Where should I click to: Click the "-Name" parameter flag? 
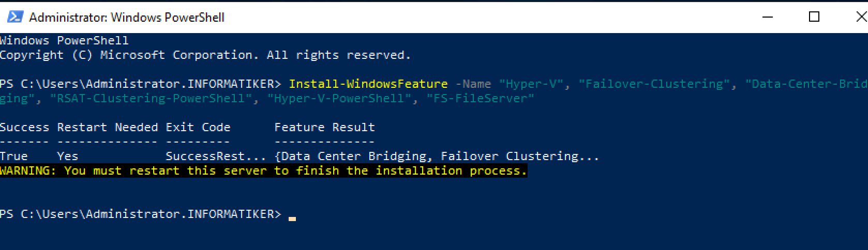click(473, 84)
